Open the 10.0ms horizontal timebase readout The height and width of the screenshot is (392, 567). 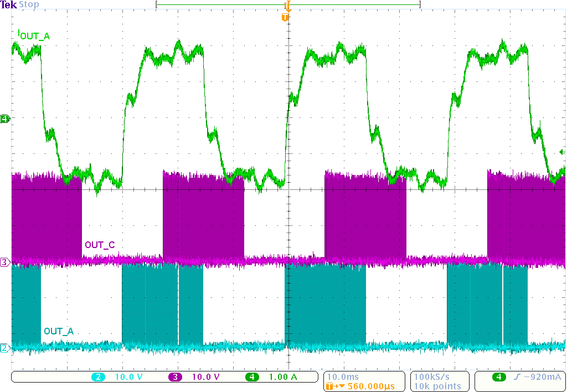[x=342, y=377]
